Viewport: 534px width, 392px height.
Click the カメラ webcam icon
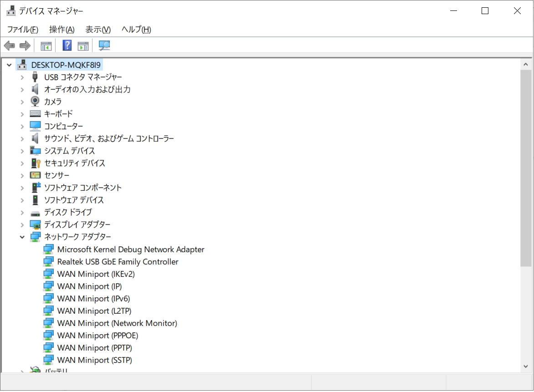click(x=35, y=102)
